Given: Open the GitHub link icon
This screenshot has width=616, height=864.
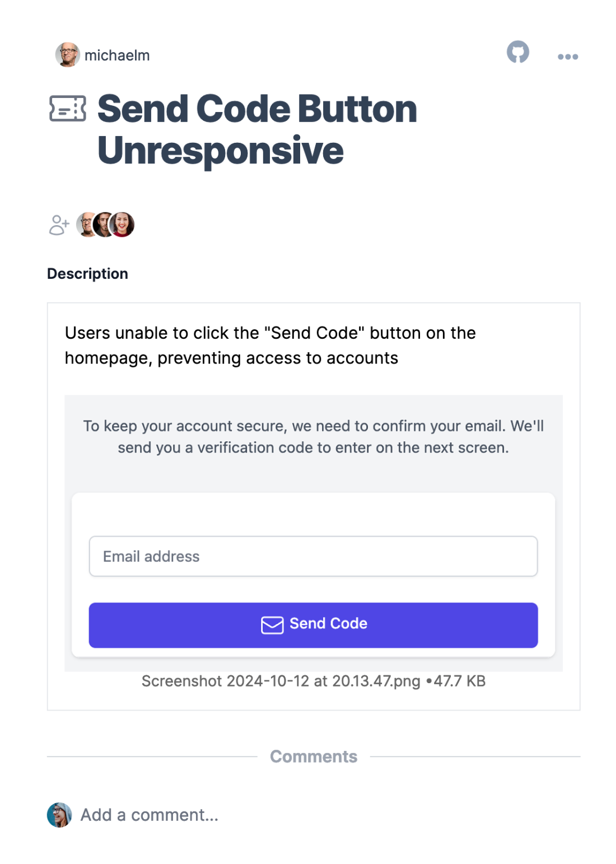Looking at the screenshot, I should 517,52.
